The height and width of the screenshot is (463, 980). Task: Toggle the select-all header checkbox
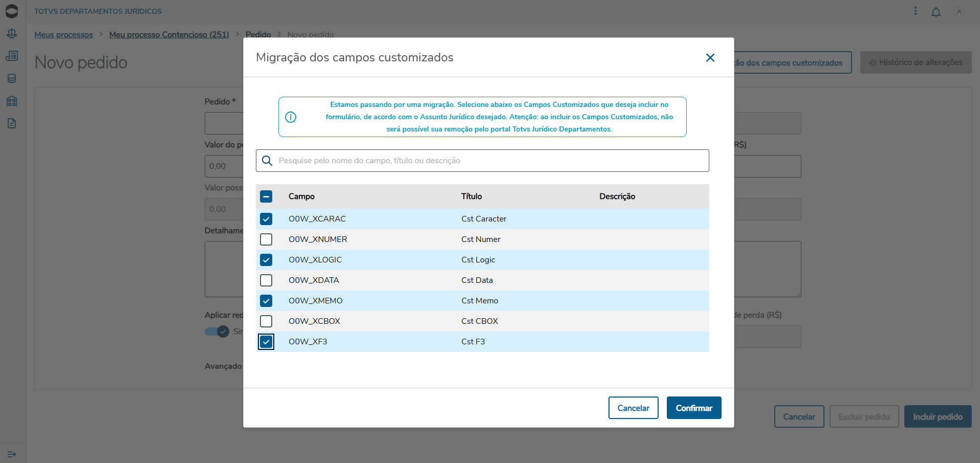[266, 196]
